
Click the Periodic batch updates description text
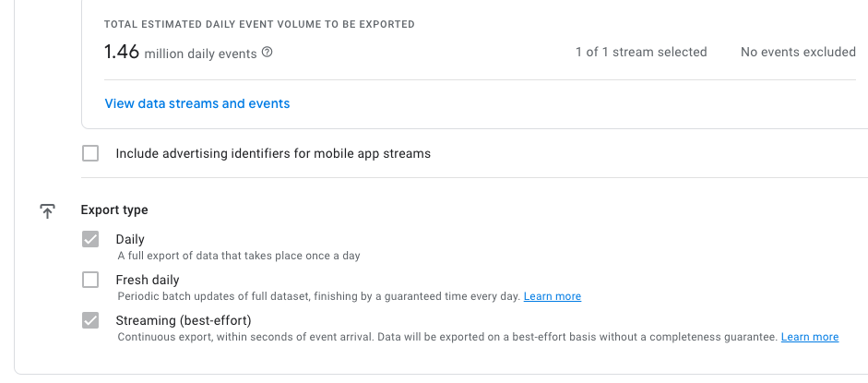pyautogui.click(x=319, y=296)
